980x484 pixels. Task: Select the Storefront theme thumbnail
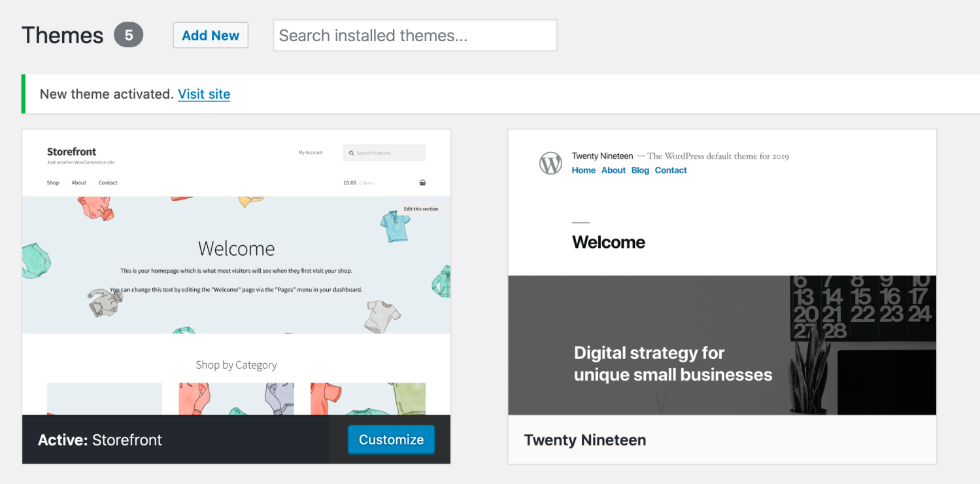tap(236, 275)
